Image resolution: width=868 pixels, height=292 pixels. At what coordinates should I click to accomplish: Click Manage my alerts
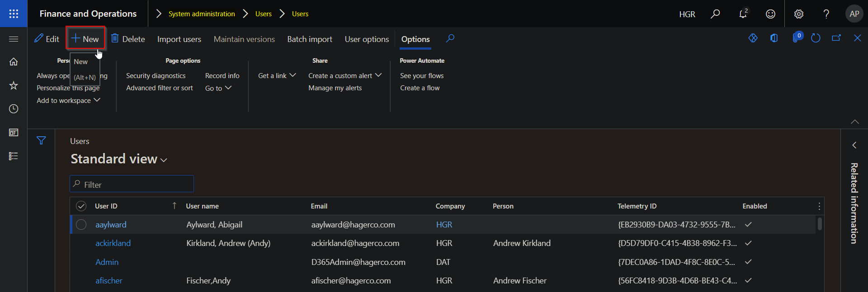click(335, 88)
